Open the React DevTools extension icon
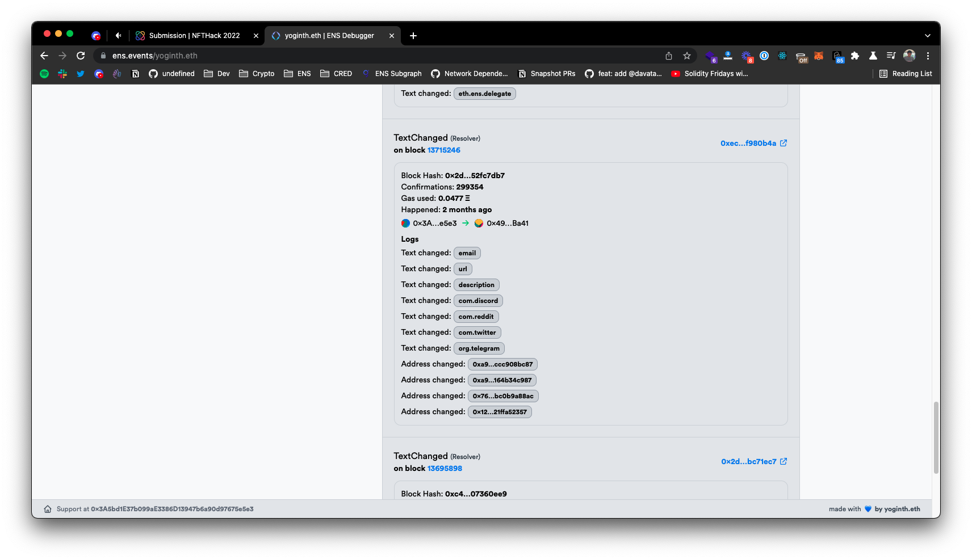 tap(782, 56)
